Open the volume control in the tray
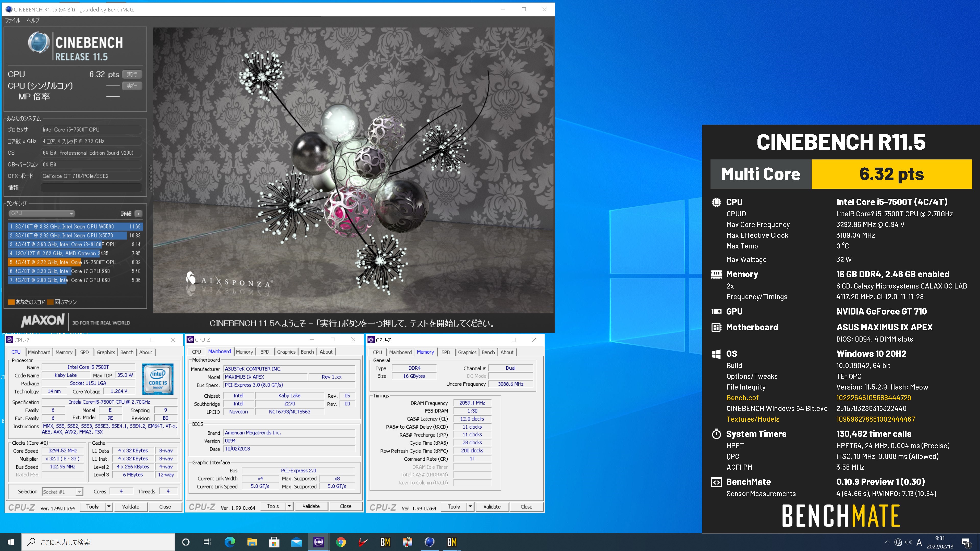 click(x=909, y=542)
